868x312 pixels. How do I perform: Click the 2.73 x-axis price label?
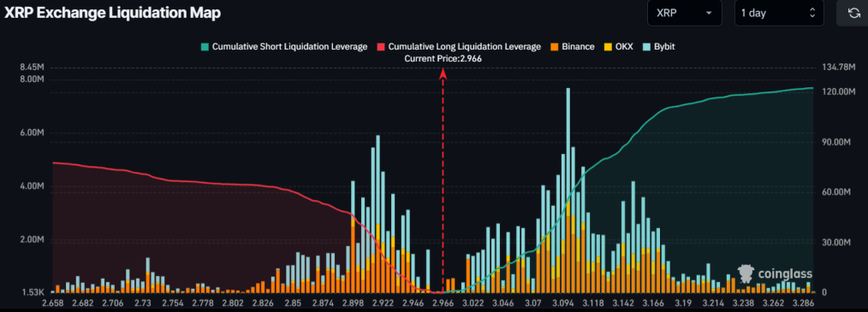point(143,303)
